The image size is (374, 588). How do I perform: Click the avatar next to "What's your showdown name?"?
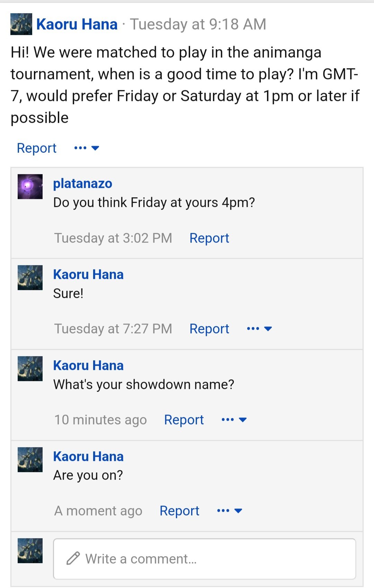click(x=30, y=369)
